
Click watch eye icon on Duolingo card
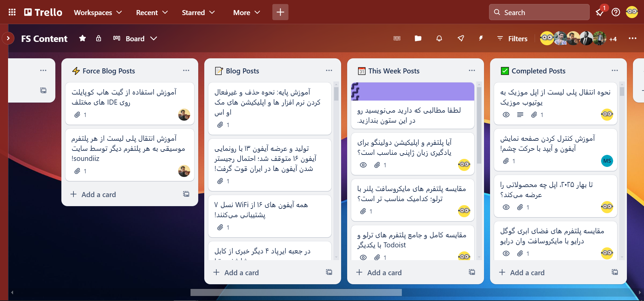(x=363, y=165)
